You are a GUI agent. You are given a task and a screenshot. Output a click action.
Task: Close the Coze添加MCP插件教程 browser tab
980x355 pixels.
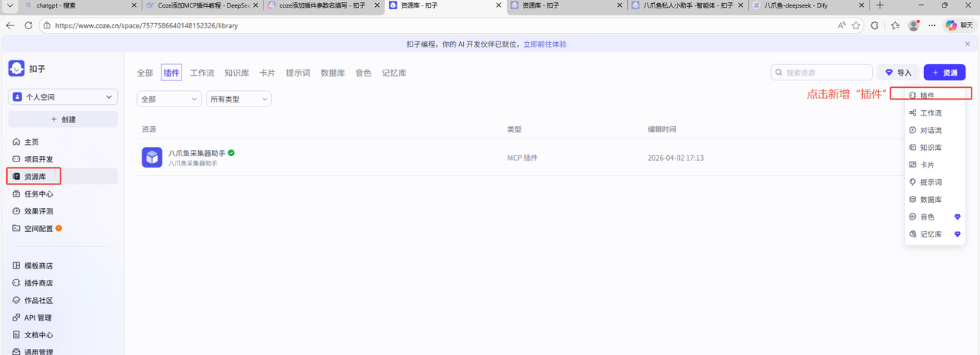[x=254, y=5]
